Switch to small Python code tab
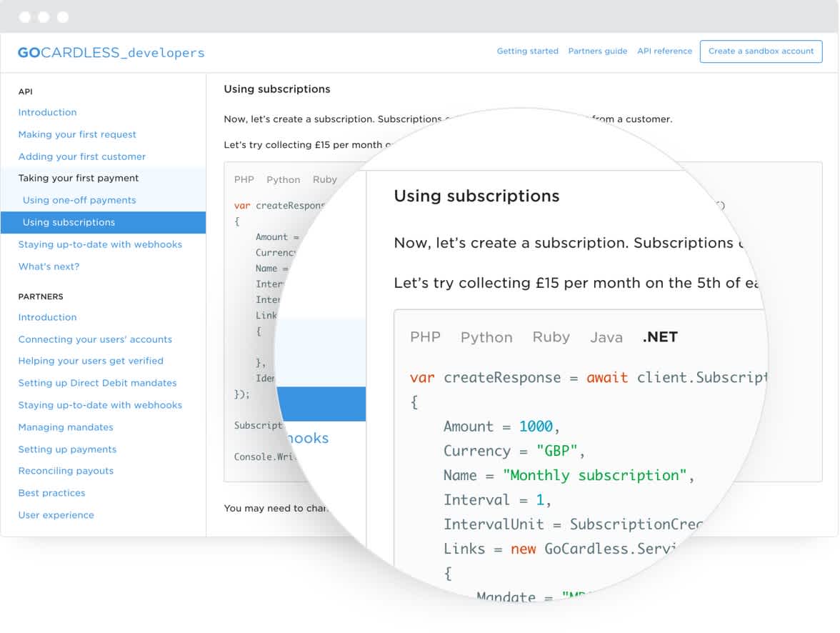Screen dimensions: 840x633 284,179
